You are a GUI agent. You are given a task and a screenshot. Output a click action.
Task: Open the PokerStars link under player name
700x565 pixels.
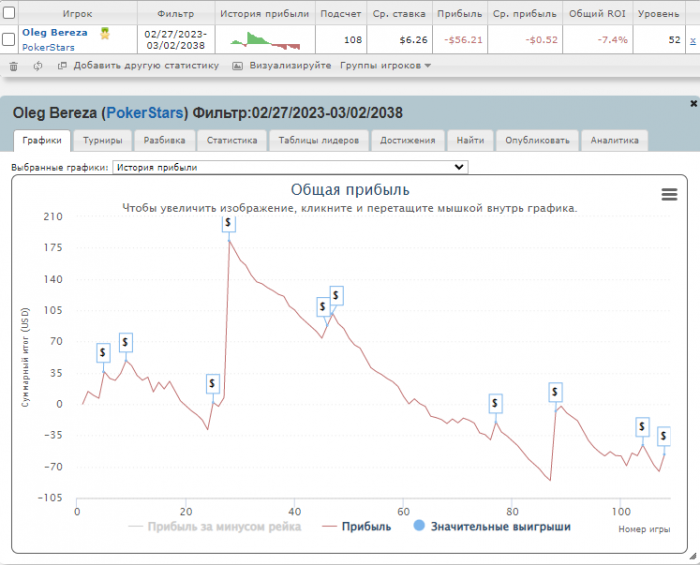pos(48,47)
